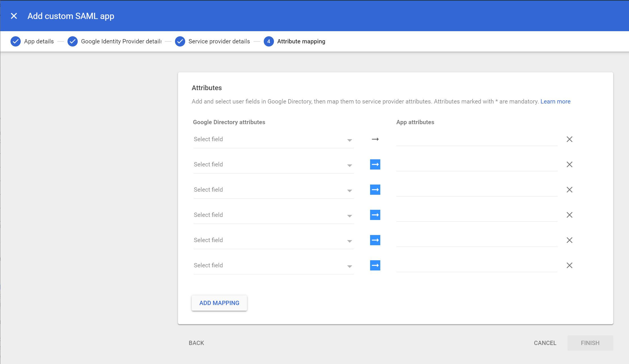
Task: Open the last Select field dropdown
Action: pyautogui.click(x=273, y=266)
